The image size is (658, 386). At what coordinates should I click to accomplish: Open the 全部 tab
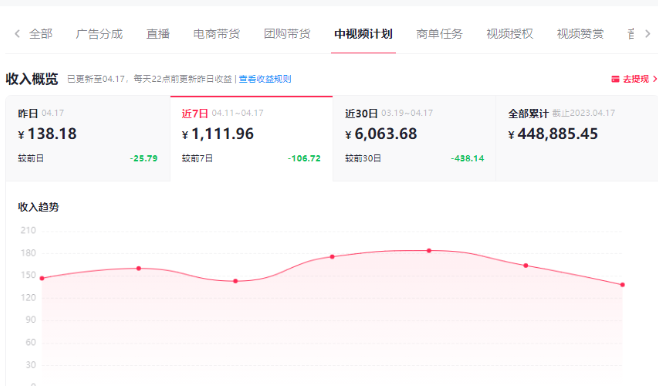click(41, 34)
